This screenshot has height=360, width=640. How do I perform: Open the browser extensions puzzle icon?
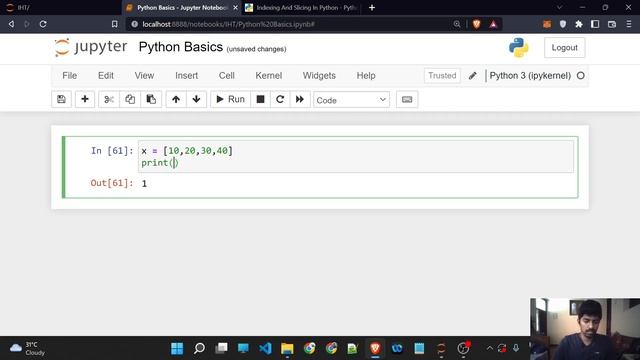click(x=579, y=24)
